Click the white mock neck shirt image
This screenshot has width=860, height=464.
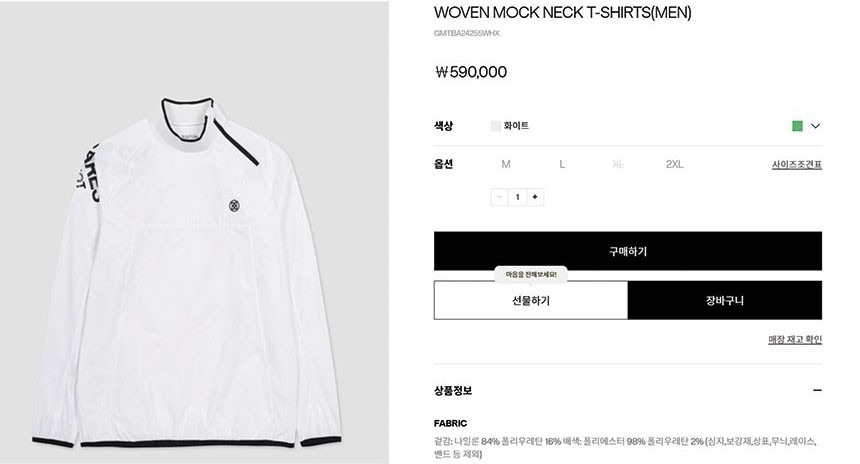coord(186,273)
